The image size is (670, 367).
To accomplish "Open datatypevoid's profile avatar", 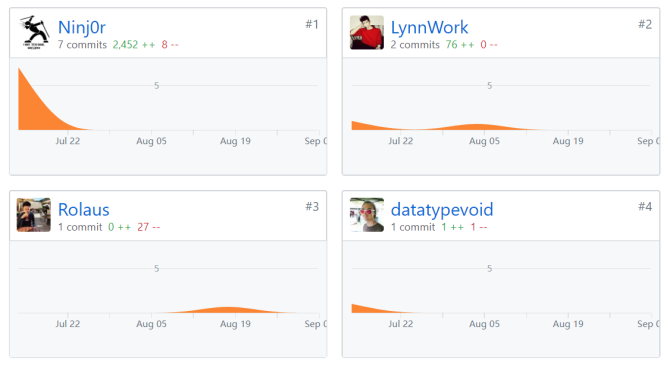I will click(367, 215).
